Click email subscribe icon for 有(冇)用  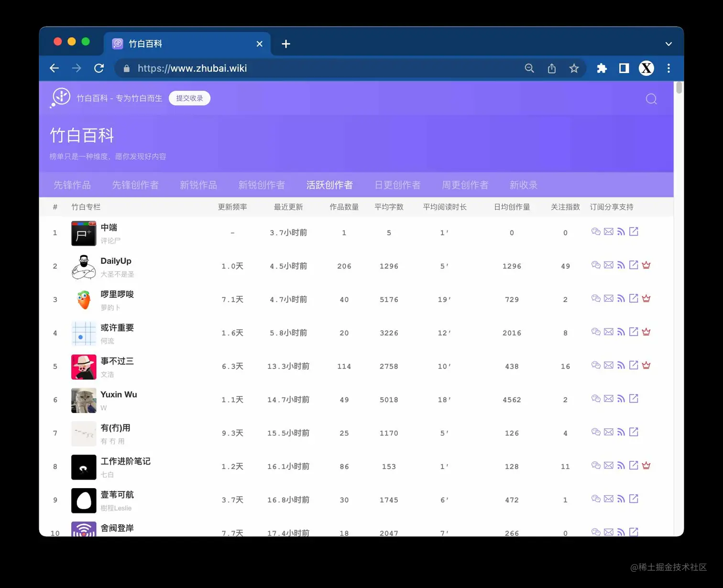pos(608,432)
